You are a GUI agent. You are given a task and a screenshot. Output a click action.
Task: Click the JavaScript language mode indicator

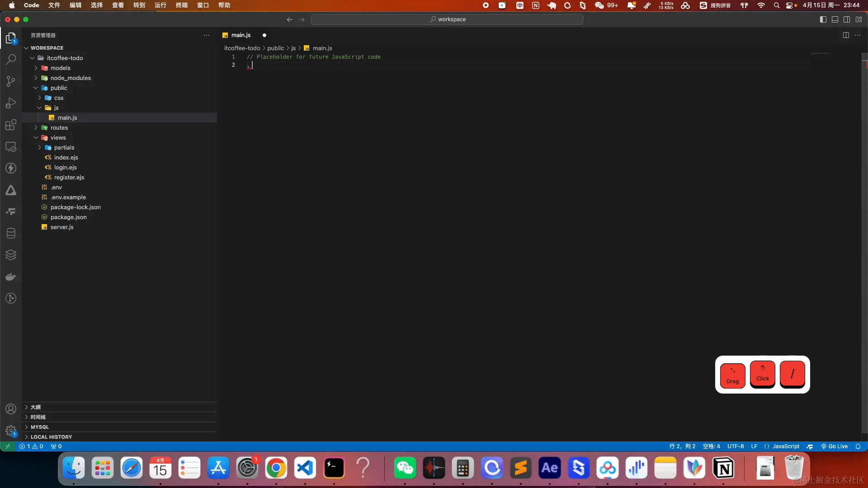click(x=786, y=446)
